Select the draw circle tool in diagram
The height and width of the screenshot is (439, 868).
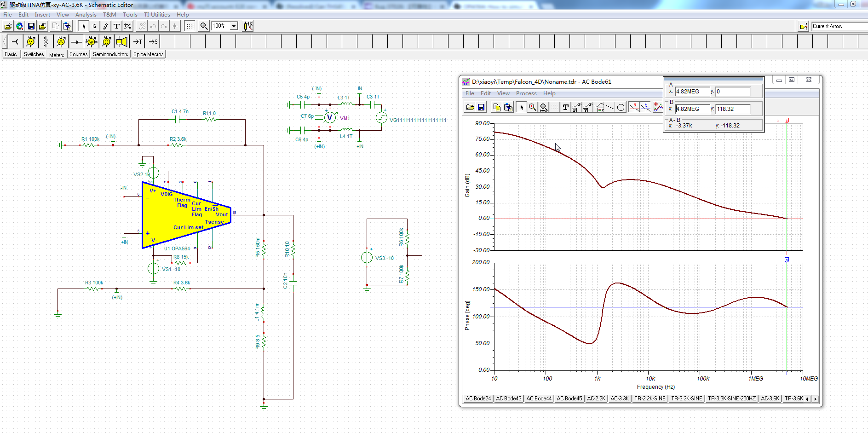tap(621, 107)
